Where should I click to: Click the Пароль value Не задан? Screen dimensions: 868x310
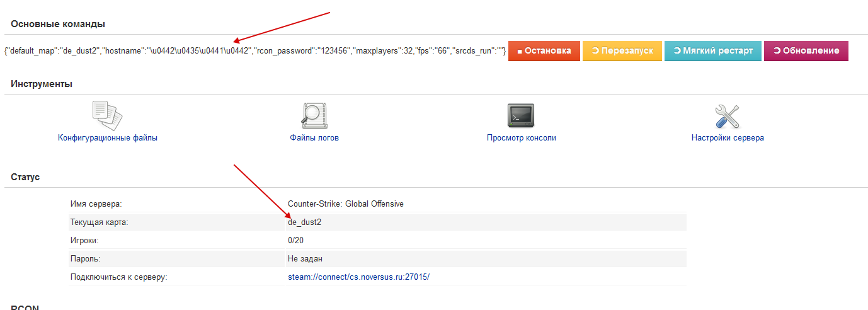click(x=306, y=259)
